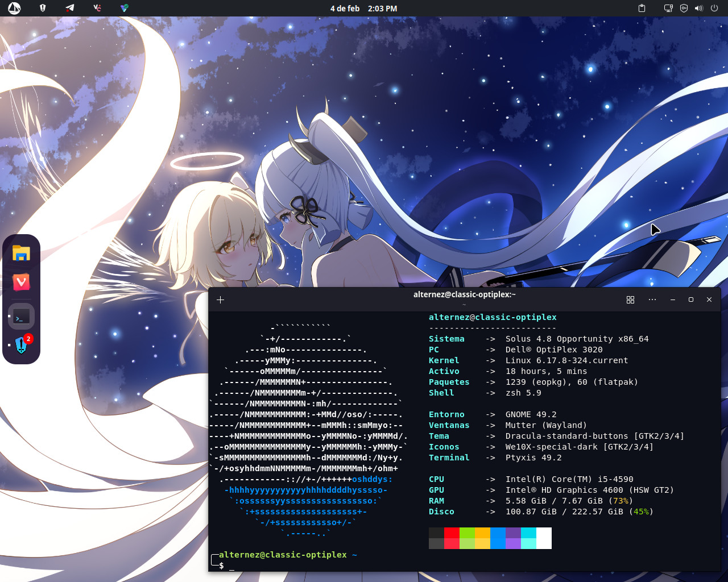Launch Vivaldi browser from the dock
Viewport: 728px width, 582px height.
[x=21, y=282]
